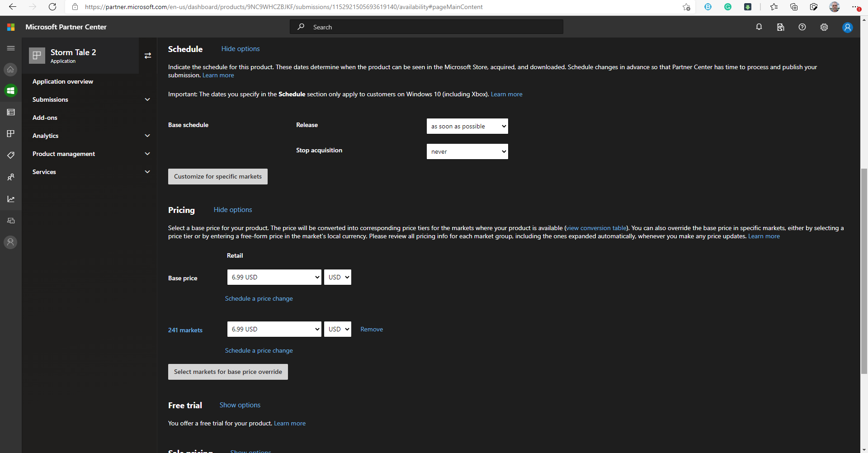Click the product switcher arrows near Storm Tale 2
Viewport: 868px width, 453px height.
pos(148,55)
